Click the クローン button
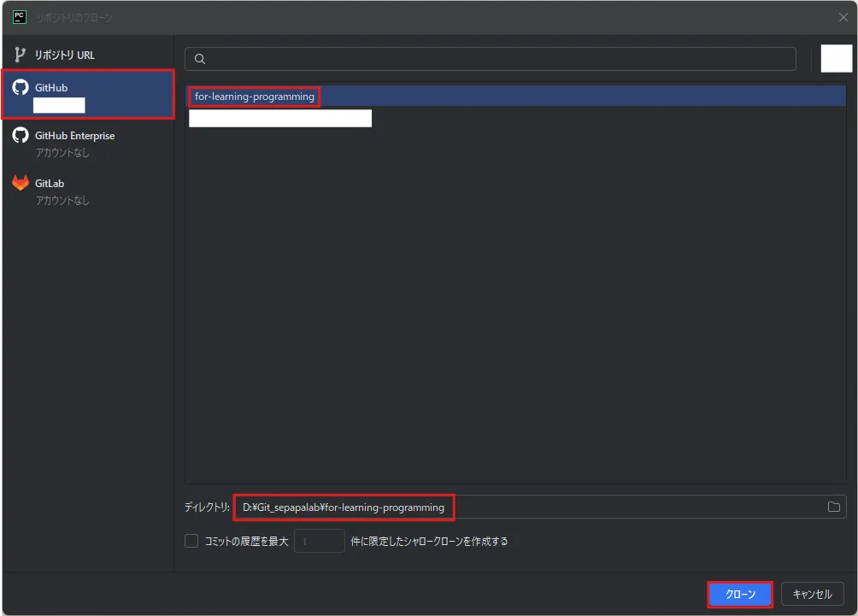Image resolution: width=858 pixels, height=616 pixels. click(740, 594)
